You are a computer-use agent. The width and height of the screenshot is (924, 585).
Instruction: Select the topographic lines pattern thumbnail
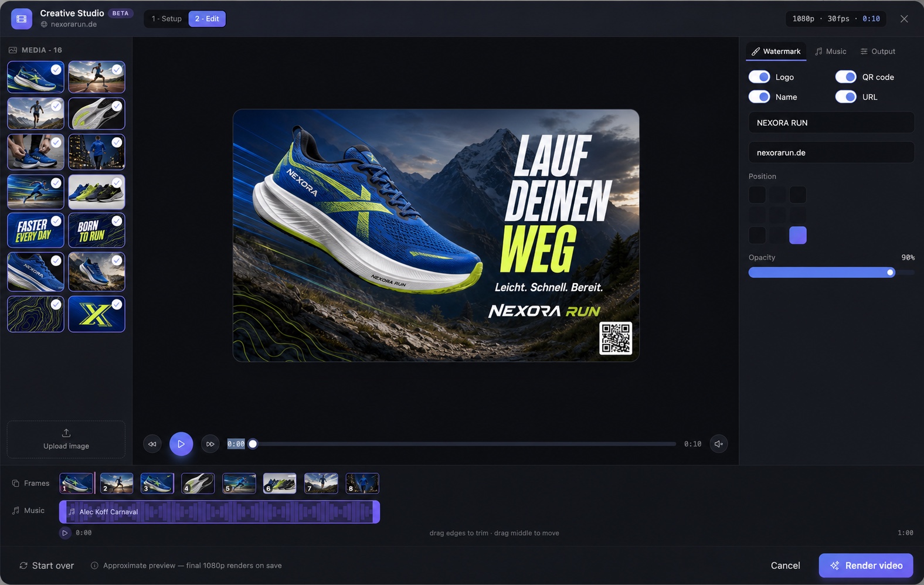coord(36,314)
